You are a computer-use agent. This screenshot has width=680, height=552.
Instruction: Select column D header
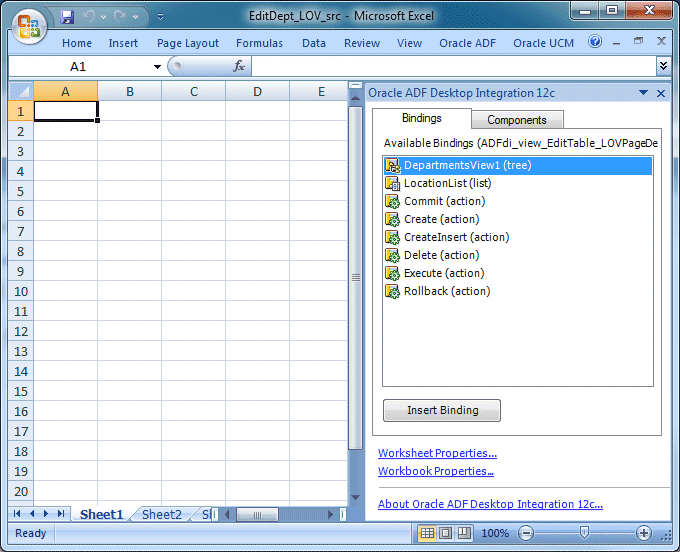[x=258, y=91]
